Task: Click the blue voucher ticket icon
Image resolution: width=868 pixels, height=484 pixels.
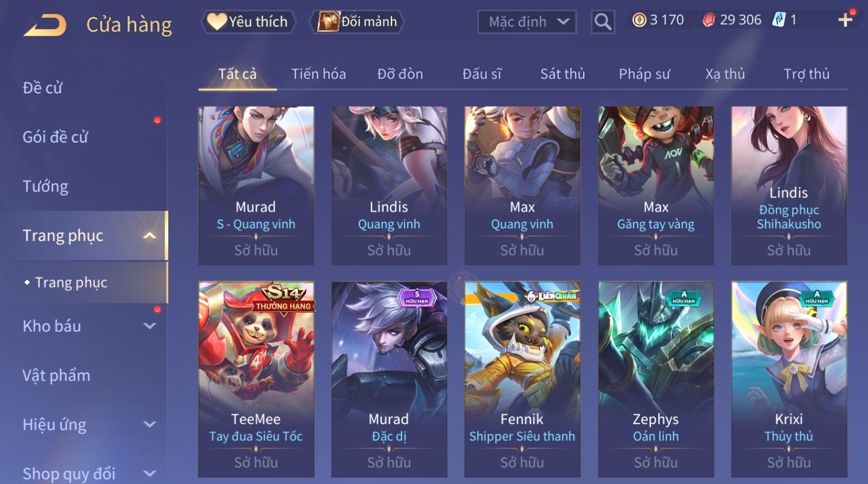Action: click(x=779, y=20)
